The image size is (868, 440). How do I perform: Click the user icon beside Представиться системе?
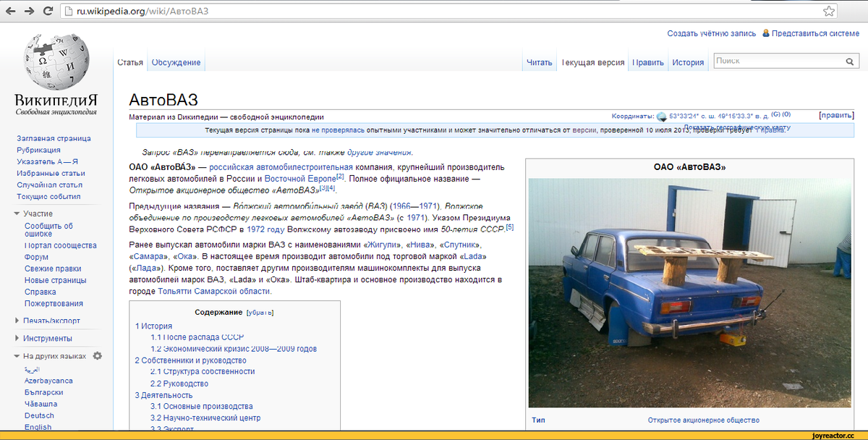point(766,33)
